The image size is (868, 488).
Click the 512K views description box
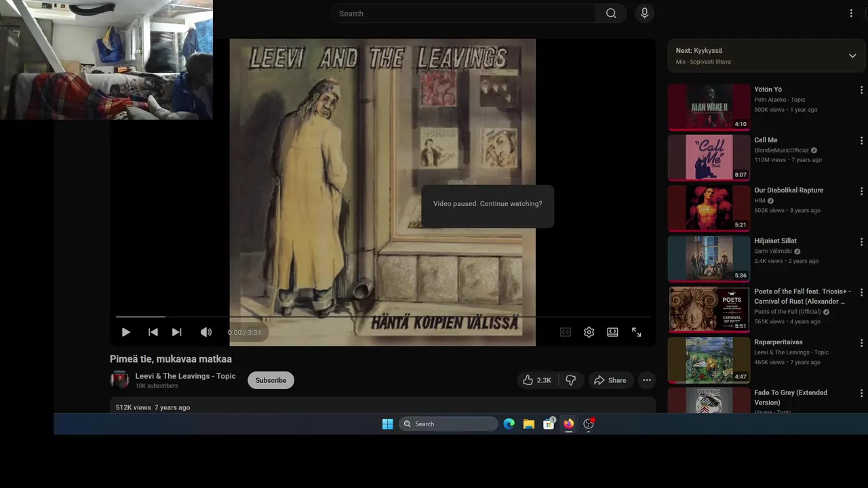(382, 405)
